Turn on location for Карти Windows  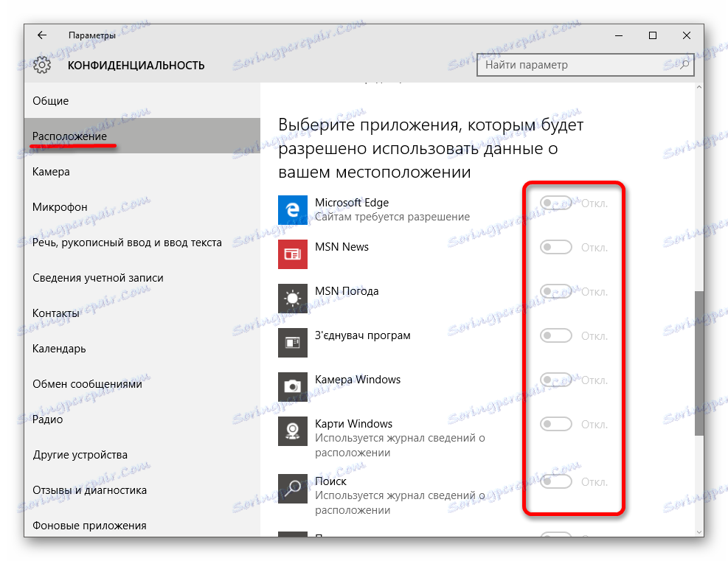pos(556,424)
